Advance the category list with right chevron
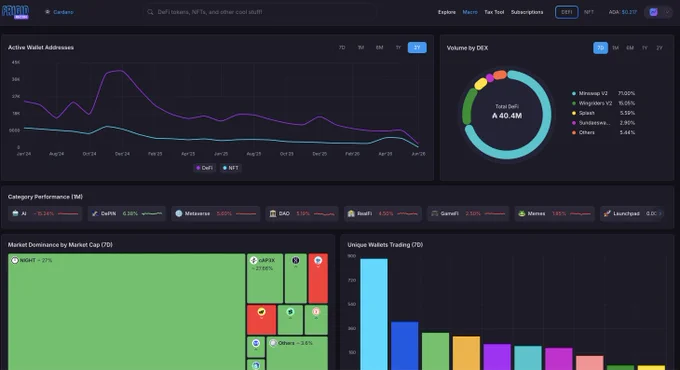Image resolution: width=680 pixels, height=370 pixels. 660,213
